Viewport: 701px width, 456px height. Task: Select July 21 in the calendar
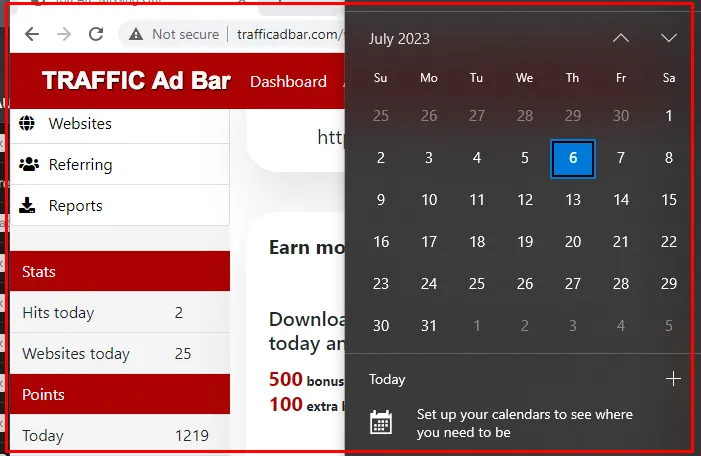click(621, 242)
